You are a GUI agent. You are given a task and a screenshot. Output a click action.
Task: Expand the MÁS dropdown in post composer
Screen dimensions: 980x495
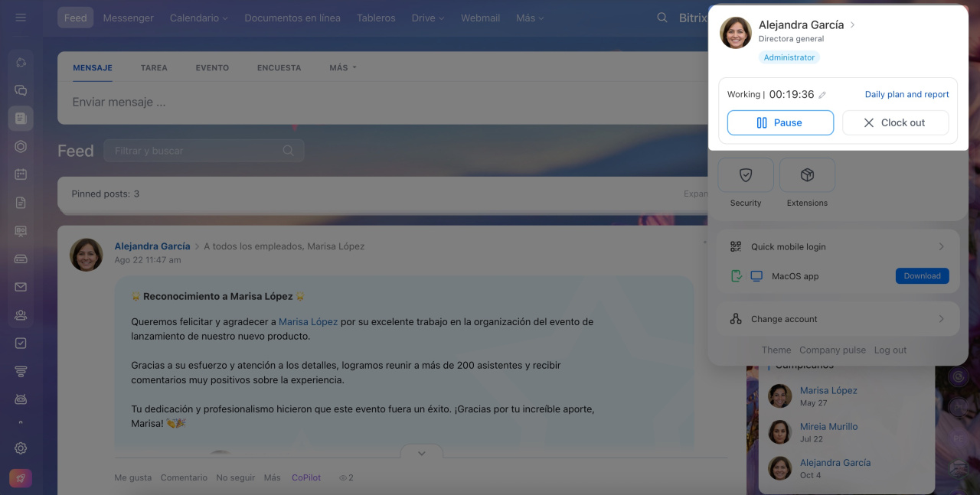(343, 67)
